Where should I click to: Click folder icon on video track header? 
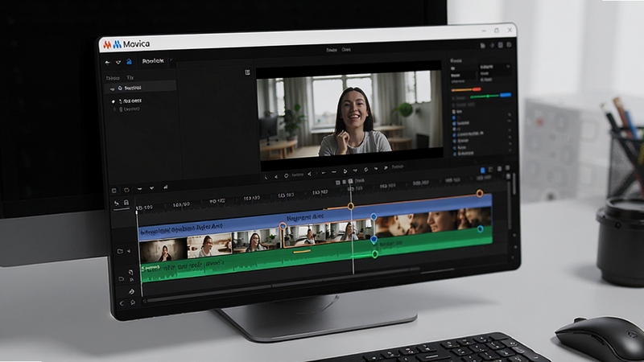pyautogui.click(x=120, y=251)
